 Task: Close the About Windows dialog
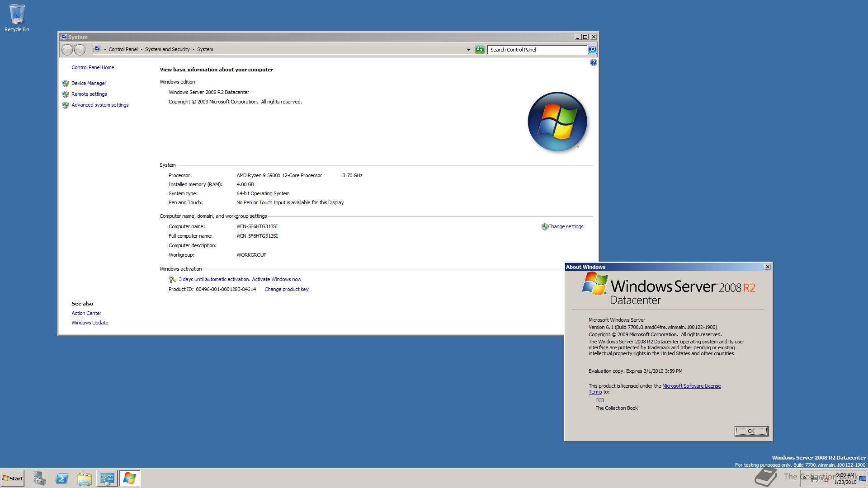point(767,267)
